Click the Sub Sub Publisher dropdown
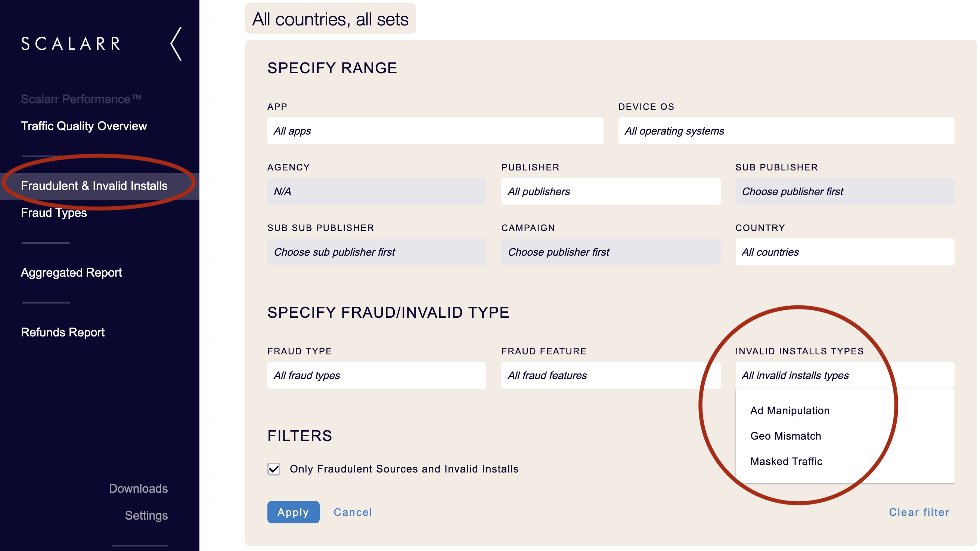Image resolution: width=980 pixels, height=551 pixels. [x=376, y=252]
